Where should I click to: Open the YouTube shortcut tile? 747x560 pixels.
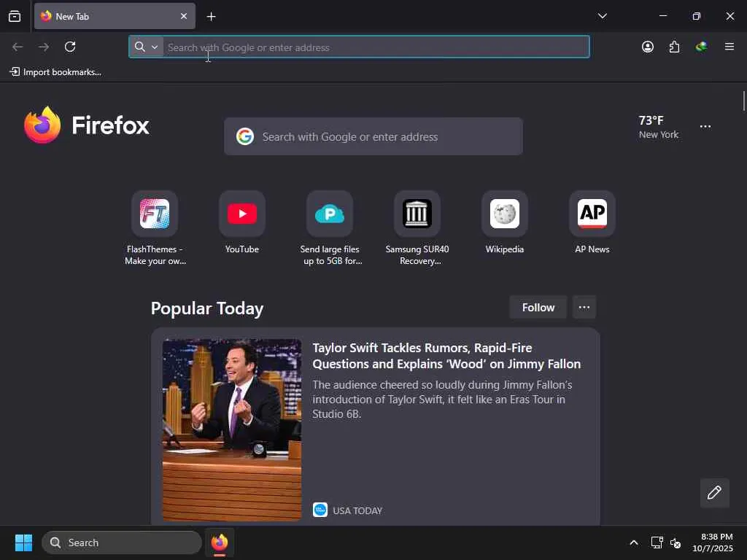pyautogui.click(x=242, y=214)
